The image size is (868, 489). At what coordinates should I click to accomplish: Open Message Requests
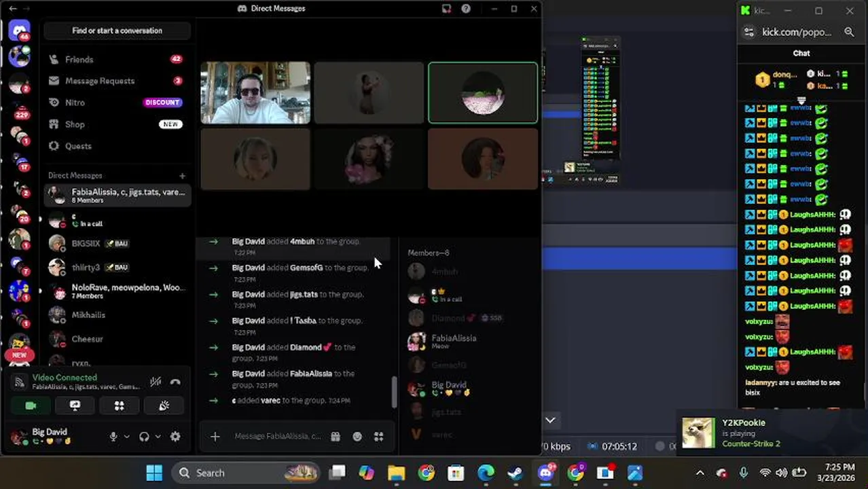click(x=117, y=81)
